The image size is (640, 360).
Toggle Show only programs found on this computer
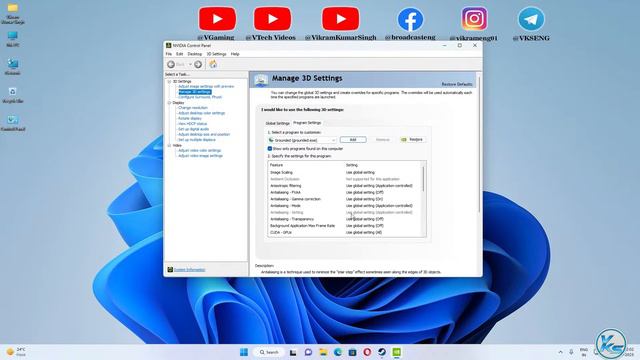coord(270,149)
